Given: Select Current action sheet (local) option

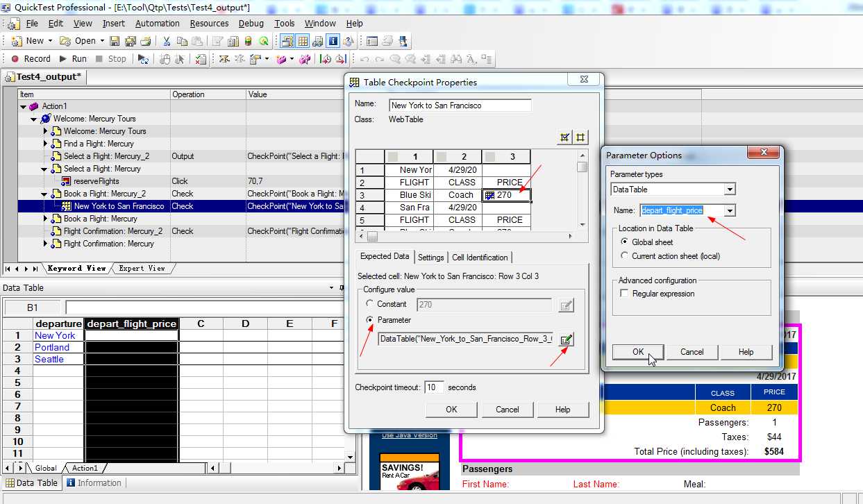Looking at the screenshot, I should [625, 256].
